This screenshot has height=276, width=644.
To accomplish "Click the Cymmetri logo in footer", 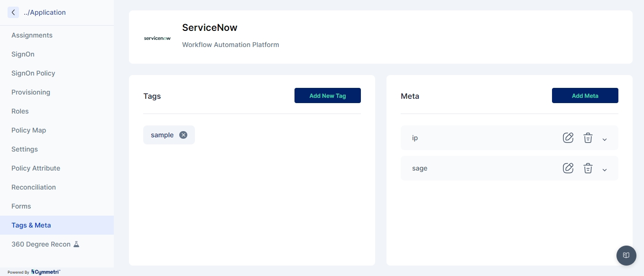I will click(46, 272).
